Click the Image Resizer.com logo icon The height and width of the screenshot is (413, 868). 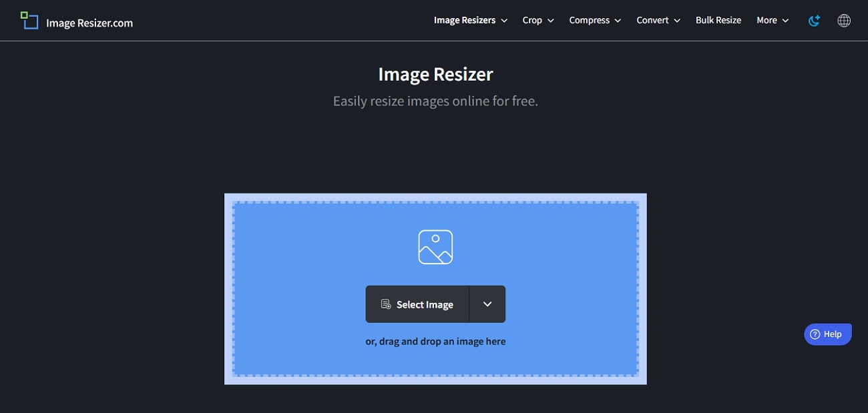[29, 21]
